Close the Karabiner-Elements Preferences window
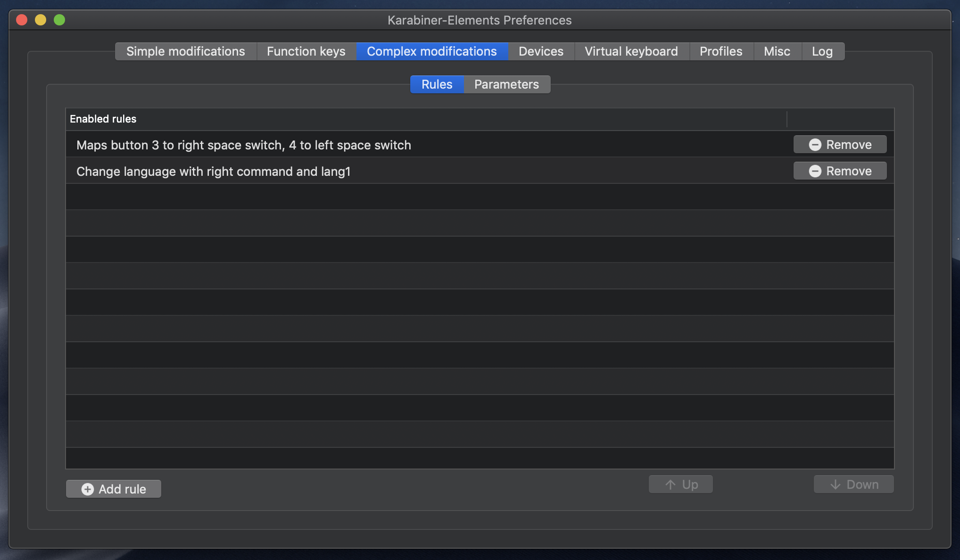This screenshot has width=960, height=560. pos(22,20)
